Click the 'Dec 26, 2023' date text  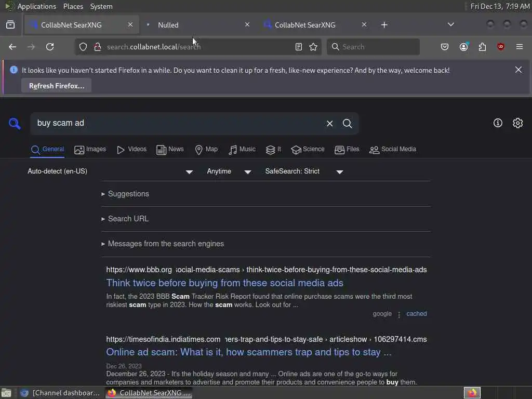pyautogui.click(x=124, y=366)
